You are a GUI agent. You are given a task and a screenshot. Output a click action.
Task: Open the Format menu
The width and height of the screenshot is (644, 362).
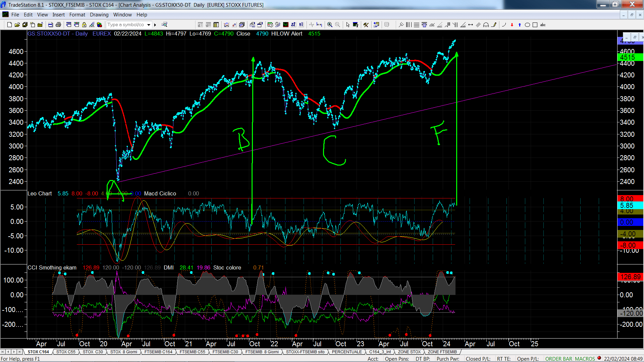[x=77, y=15]
